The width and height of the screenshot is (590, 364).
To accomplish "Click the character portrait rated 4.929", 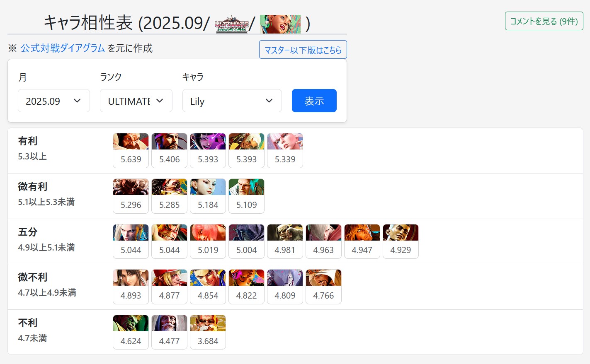I will click(x=401, y=241).
